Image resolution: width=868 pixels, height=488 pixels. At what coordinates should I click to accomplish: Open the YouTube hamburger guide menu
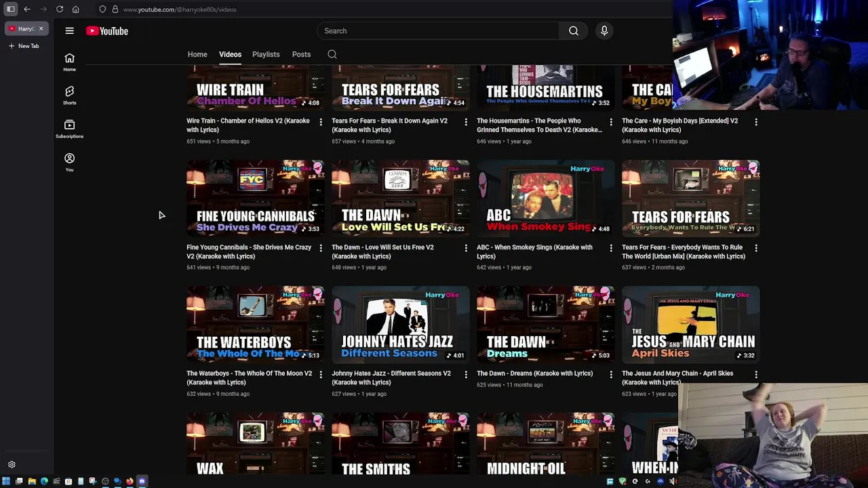click(x=69, y=30)
